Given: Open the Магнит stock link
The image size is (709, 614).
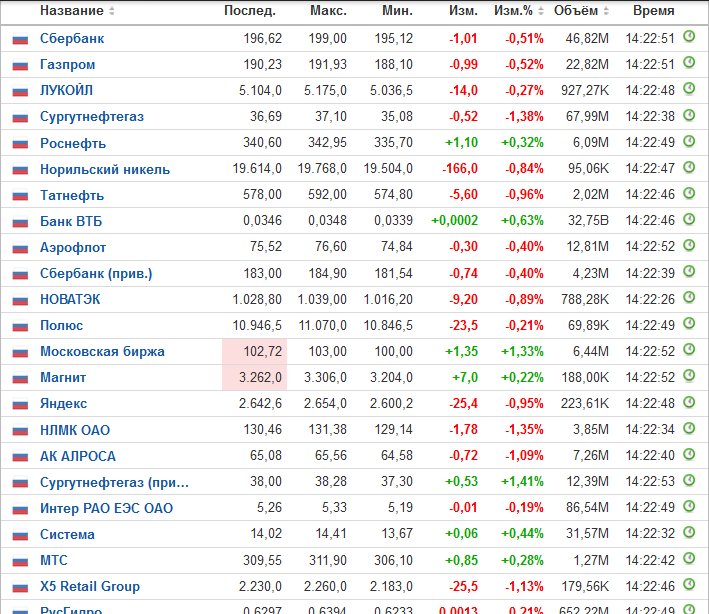Looking at the screenshot, I should coord(63,378).
